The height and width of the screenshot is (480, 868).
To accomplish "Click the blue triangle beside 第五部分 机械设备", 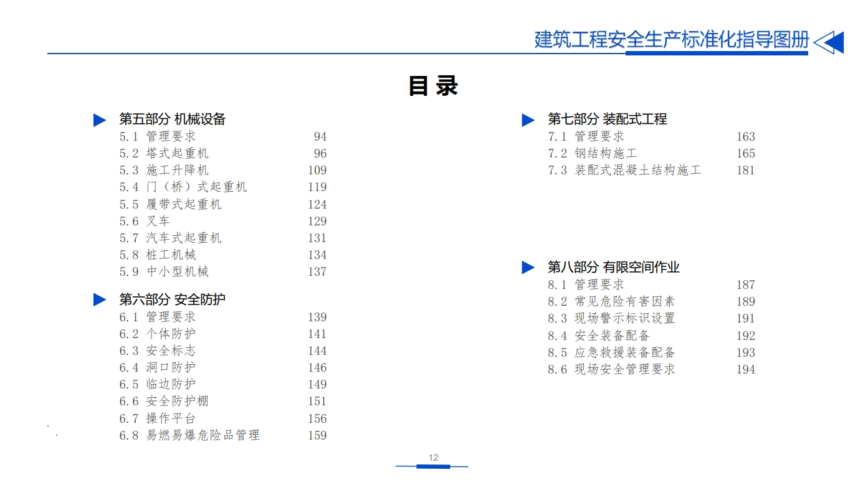I will tap(100, 120).
